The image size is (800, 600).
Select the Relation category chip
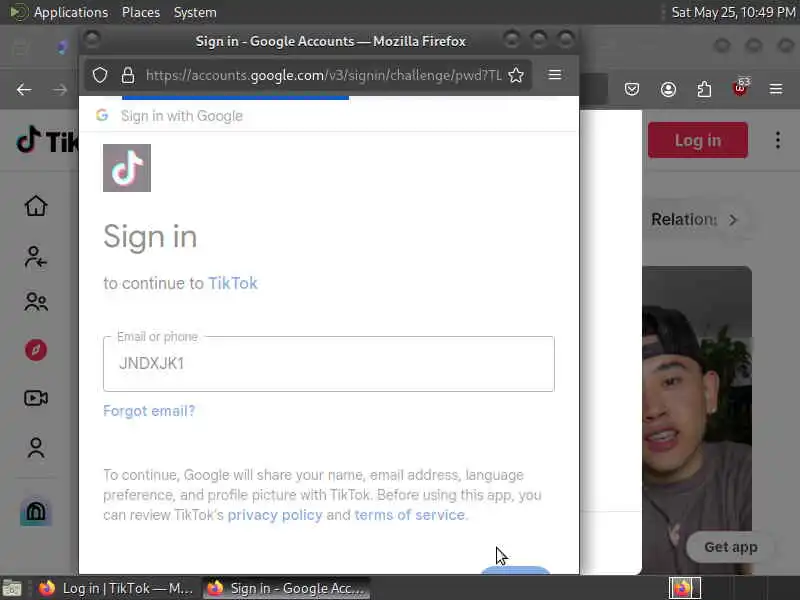coord(684,220)
